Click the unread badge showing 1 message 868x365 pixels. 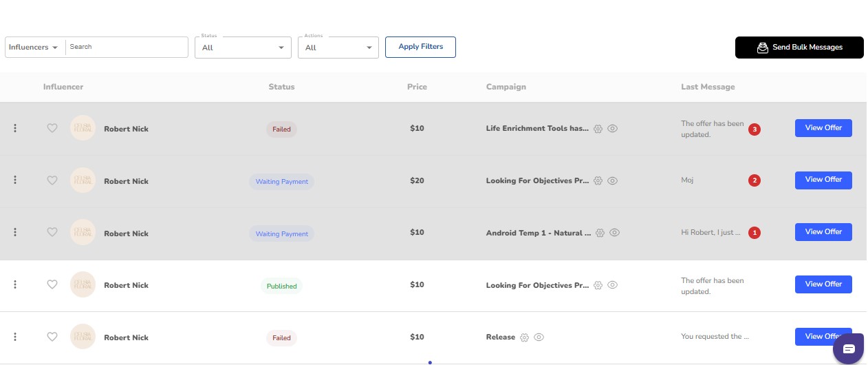click(755, 233)
